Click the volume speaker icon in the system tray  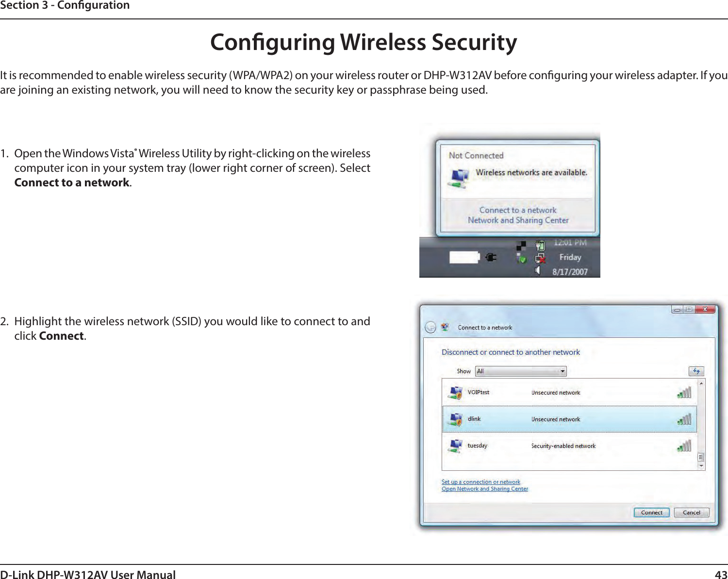pyautogui.click(x=538, y=270)
